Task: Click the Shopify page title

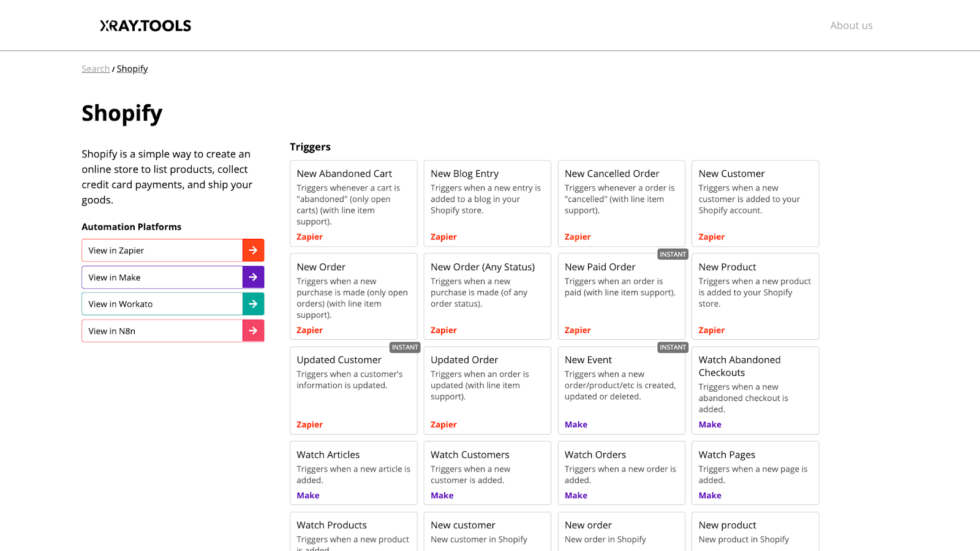Action: 122,113
